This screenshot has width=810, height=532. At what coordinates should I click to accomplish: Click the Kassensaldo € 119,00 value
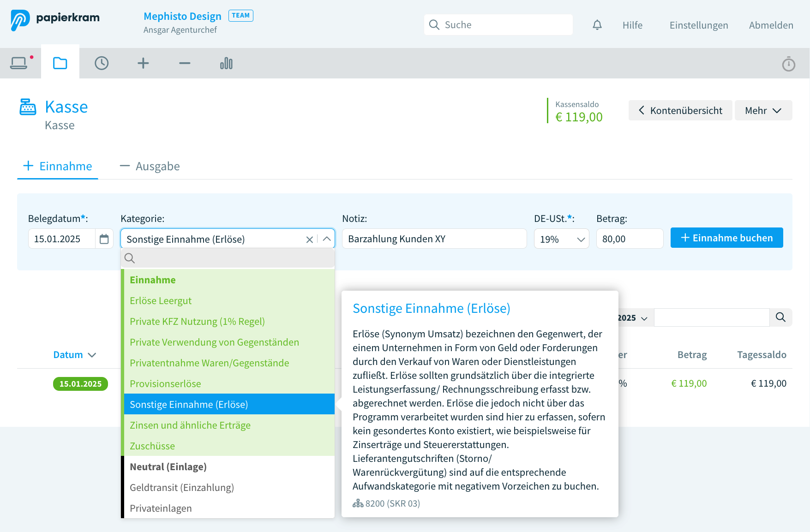[579, 117]
